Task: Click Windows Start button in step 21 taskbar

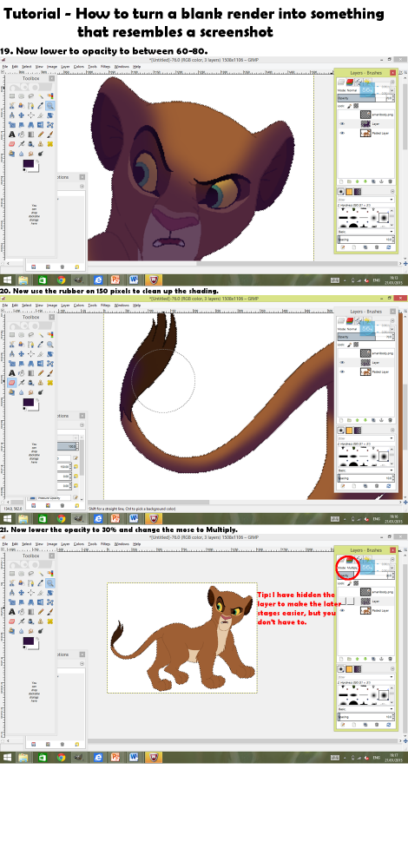Action: coord(7,757)
